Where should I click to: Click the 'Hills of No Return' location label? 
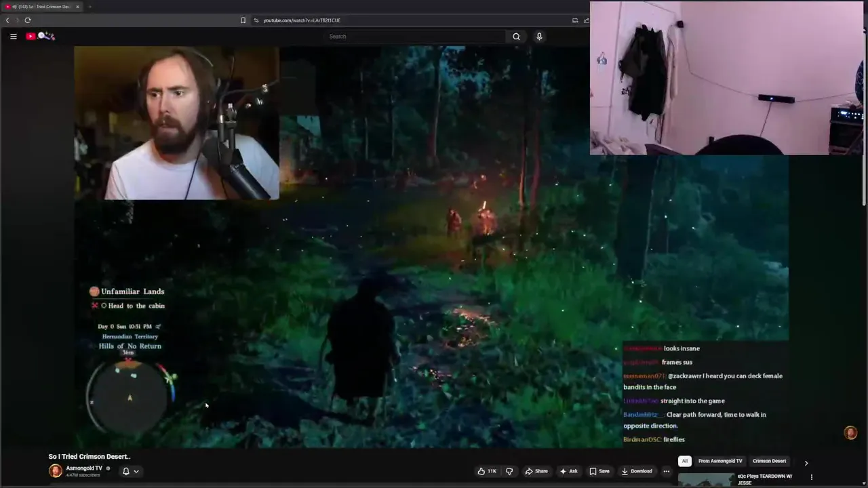[130, 346]
